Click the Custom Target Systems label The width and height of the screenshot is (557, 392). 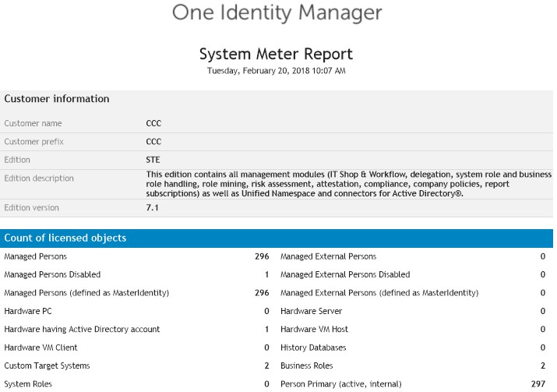point(47,366)
